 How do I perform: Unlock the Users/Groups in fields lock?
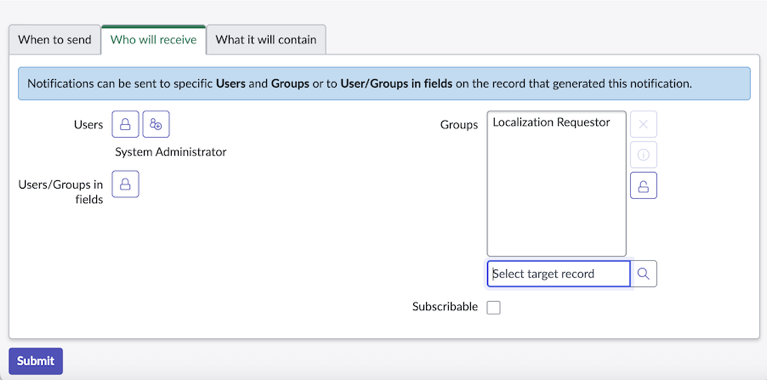[125, 184]
